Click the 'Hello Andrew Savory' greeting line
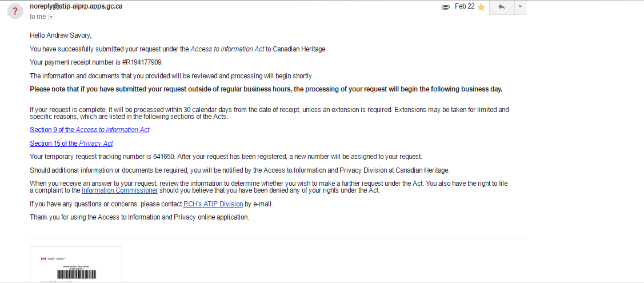Screen dimensions: 644x283 click(60, 35)
